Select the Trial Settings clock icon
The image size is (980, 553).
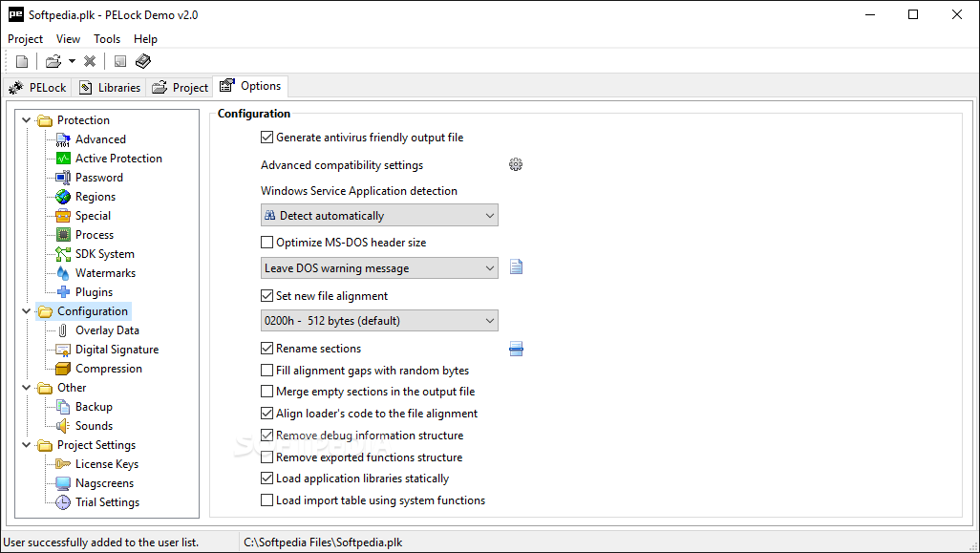63,502
